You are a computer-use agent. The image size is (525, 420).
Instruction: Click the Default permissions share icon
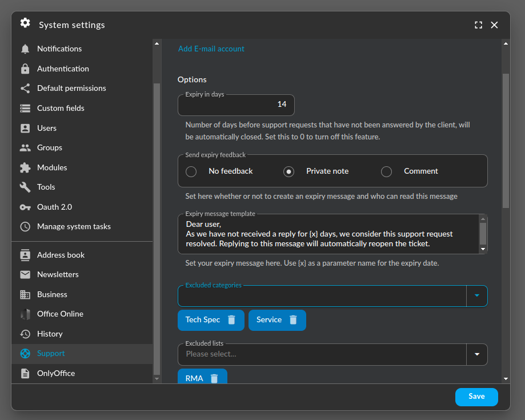[25, 89]
